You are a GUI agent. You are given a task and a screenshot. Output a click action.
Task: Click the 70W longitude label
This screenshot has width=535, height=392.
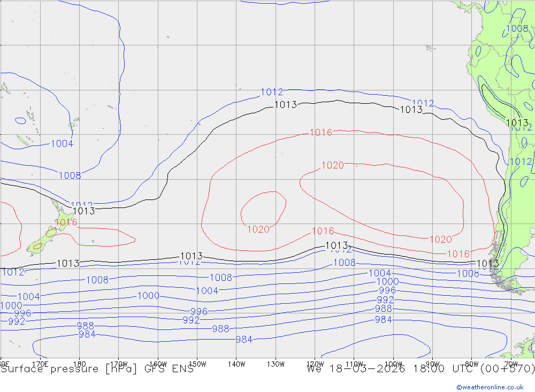tap(511, 364)
